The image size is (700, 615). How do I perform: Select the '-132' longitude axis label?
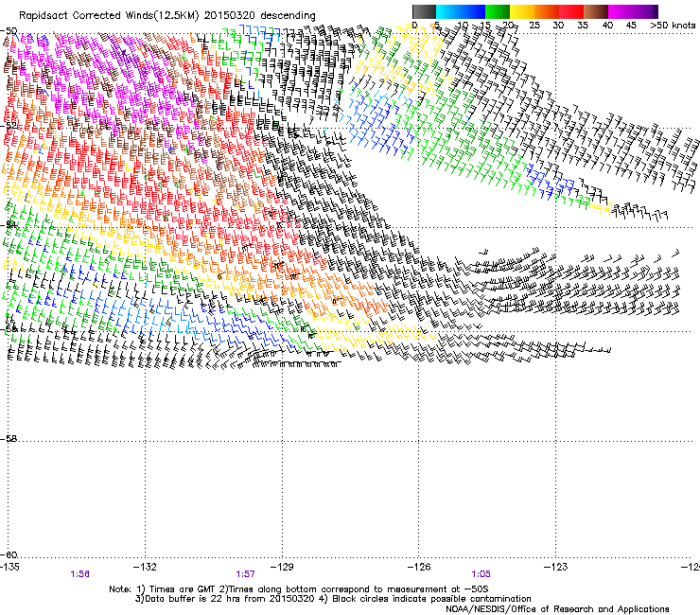point(145,567)
